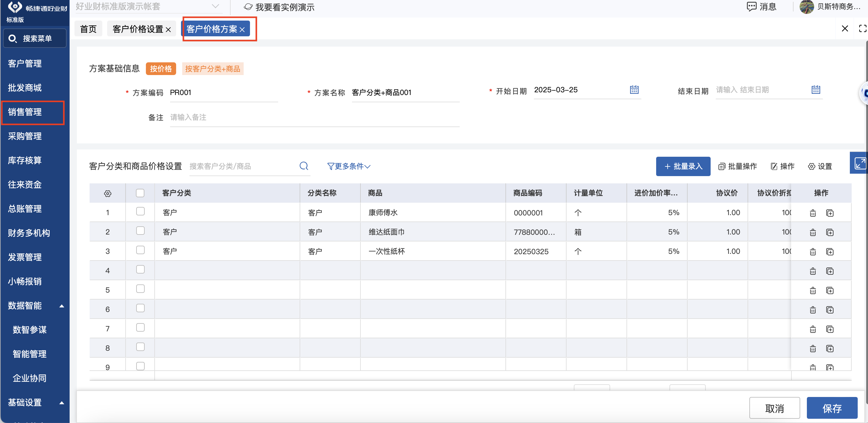Switch to the 首页 tab

click(88, 29)
